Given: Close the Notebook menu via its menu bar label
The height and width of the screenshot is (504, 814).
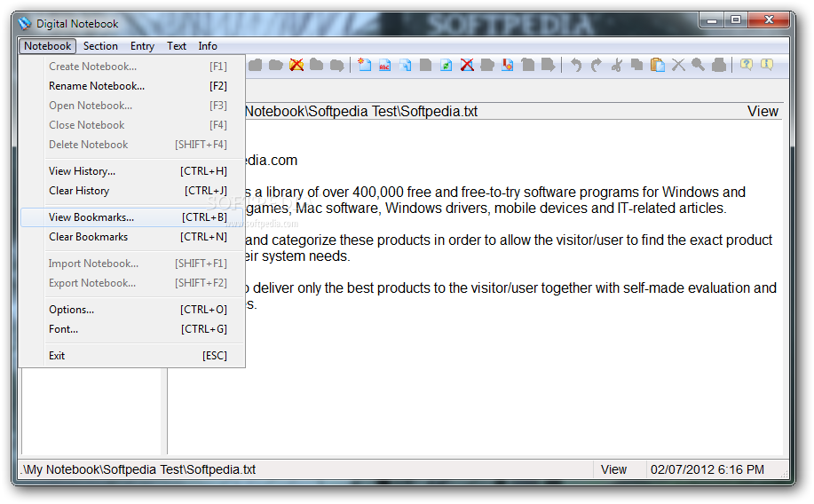Looking at the screenshot, I should tap(47, 45).
